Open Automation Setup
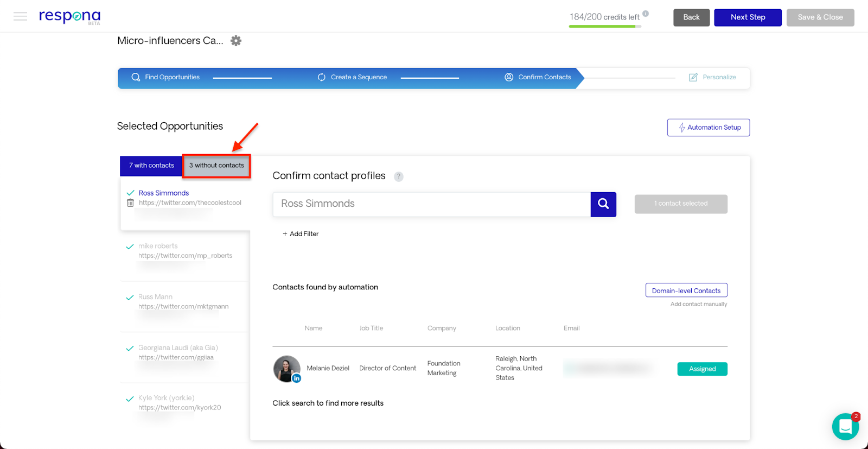This screenshot has width=868, height=449. click(709, 128)
